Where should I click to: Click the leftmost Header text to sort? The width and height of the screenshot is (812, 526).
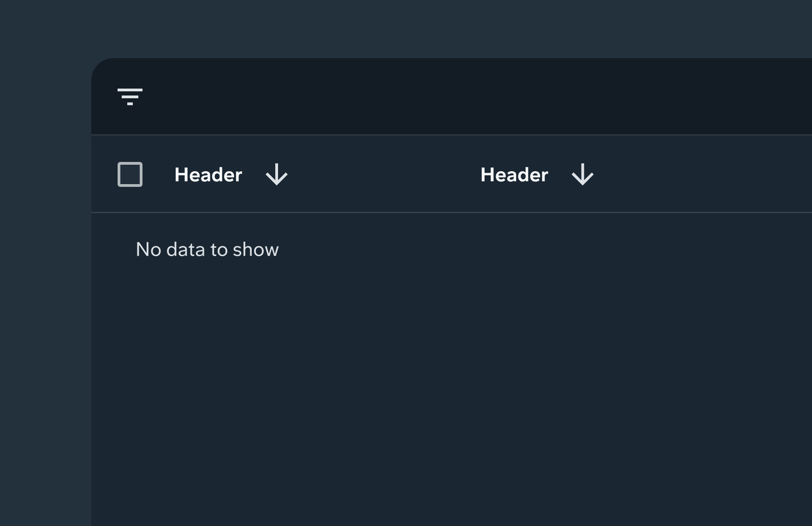208,175
